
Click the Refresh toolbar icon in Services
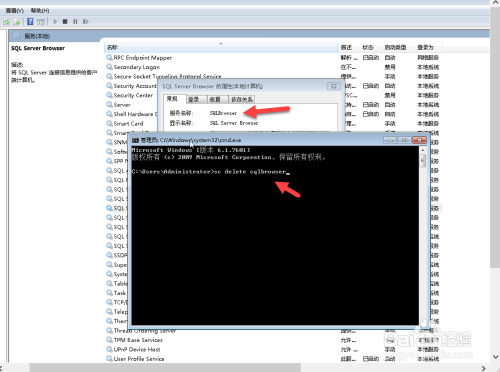(x=6, y=22)
